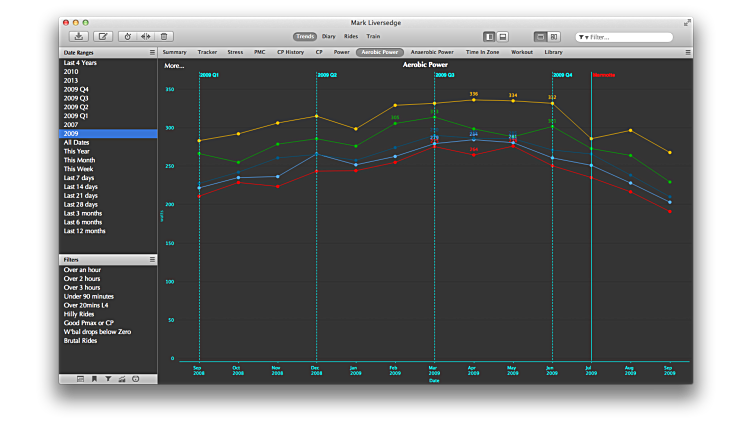Click the trash delete icon in toolbar
This screenshot has width=752, height=423.
pos(165,36)
